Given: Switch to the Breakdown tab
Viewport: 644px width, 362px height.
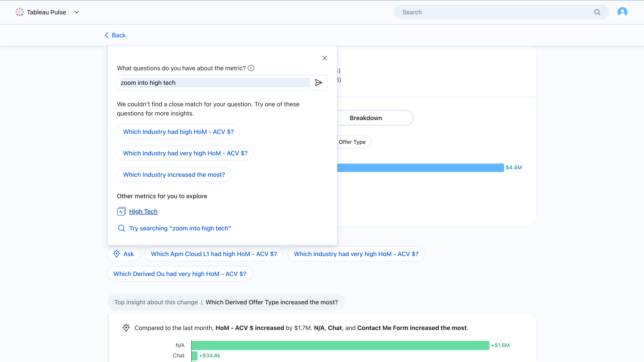Looking at the screenshot, I should (366, 118).
